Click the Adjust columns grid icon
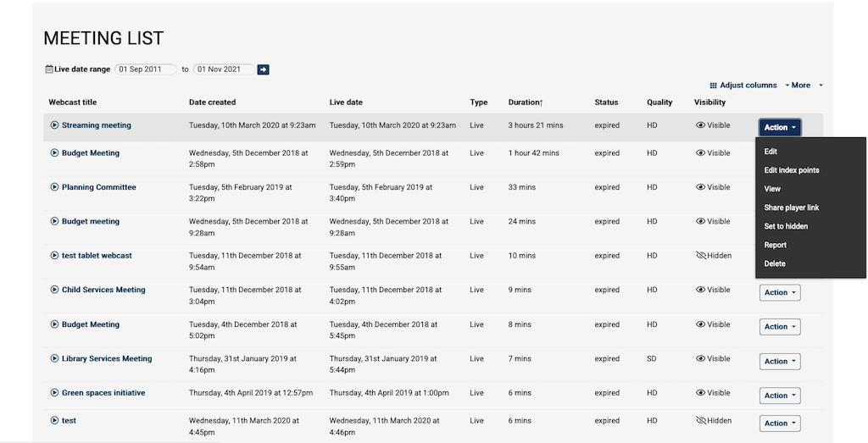Image resolution: width=868 pixels, height=443 pixels. [x=714, y=86]
